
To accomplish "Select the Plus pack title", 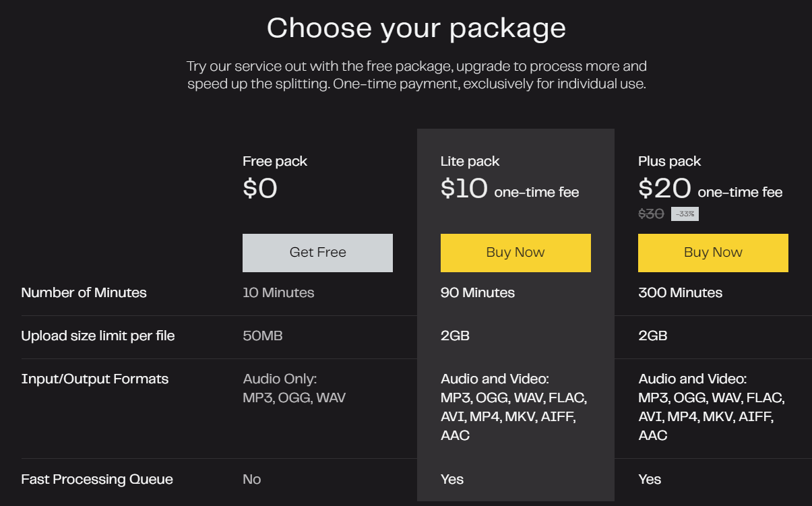I will (x=669, y=161).
